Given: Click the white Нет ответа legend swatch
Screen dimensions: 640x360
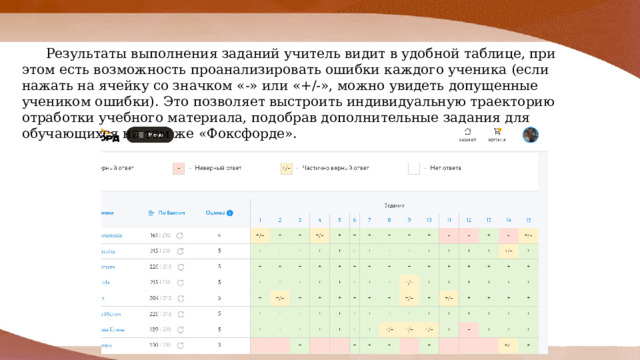Looking at the screenshot, I should [x=413, y=168].
